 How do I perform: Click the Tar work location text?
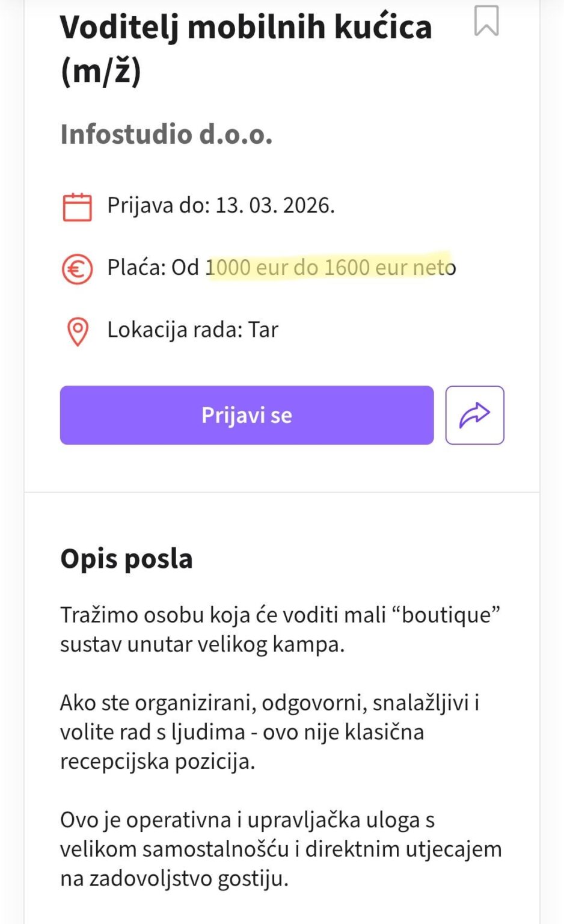[263, 330]
